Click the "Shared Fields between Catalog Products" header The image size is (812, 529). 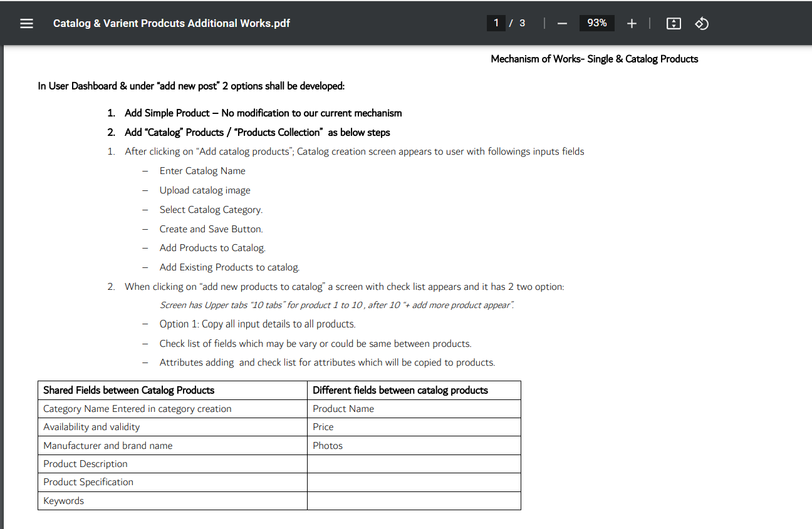129,390
